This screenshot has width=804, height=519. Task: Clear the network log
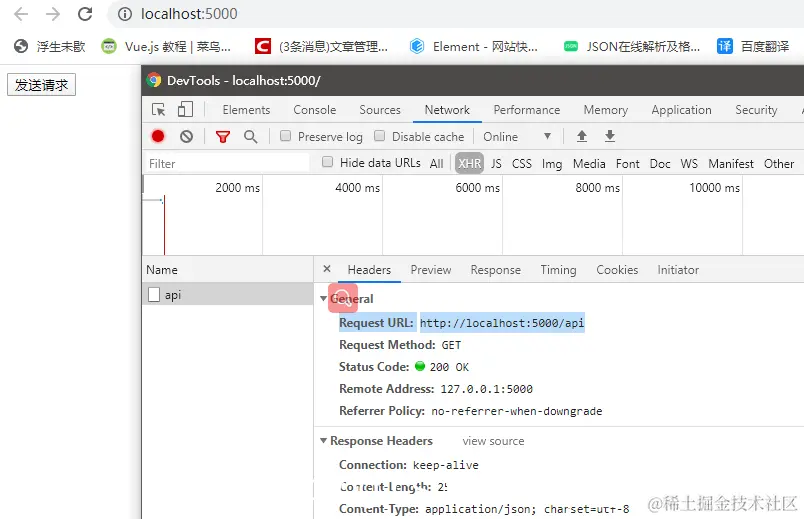click(187, 136)
